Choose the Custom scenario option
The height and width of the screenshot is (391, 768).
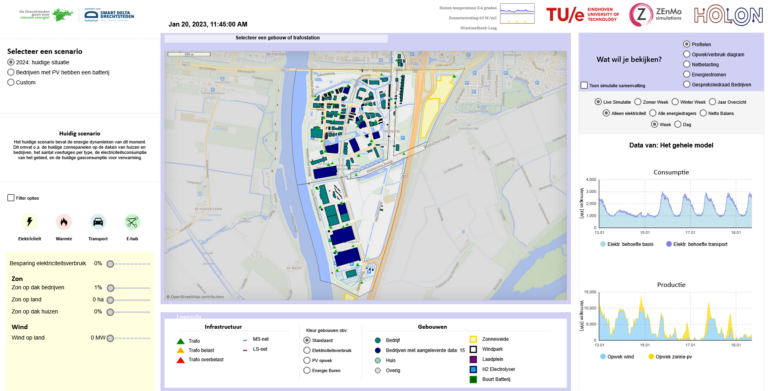tap(11, 82)
